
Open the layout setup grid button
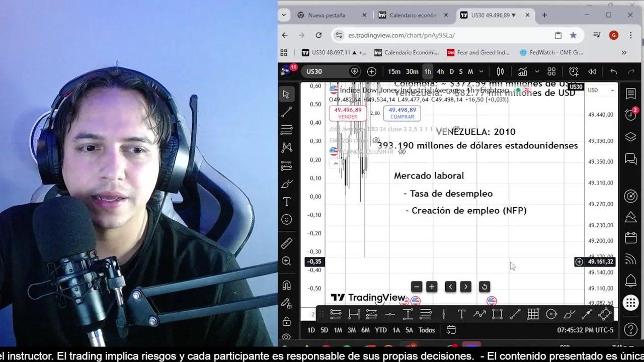pos(551,71)
